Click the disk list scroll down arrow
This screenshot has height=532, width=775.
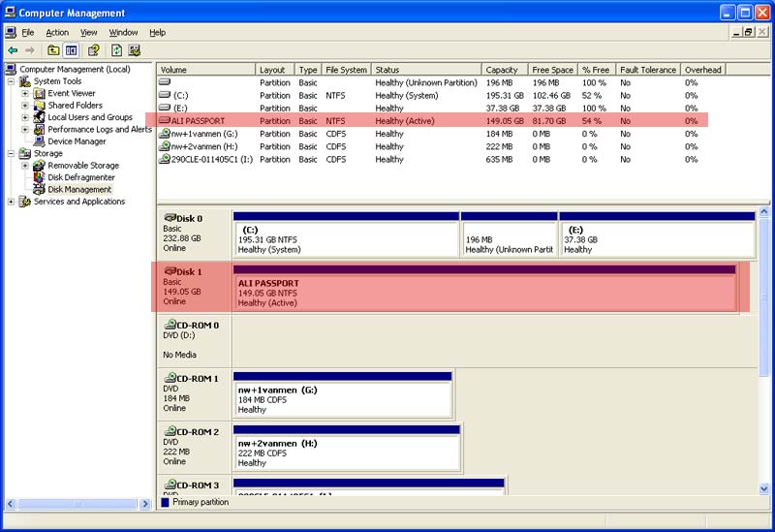tap(763, 489)
